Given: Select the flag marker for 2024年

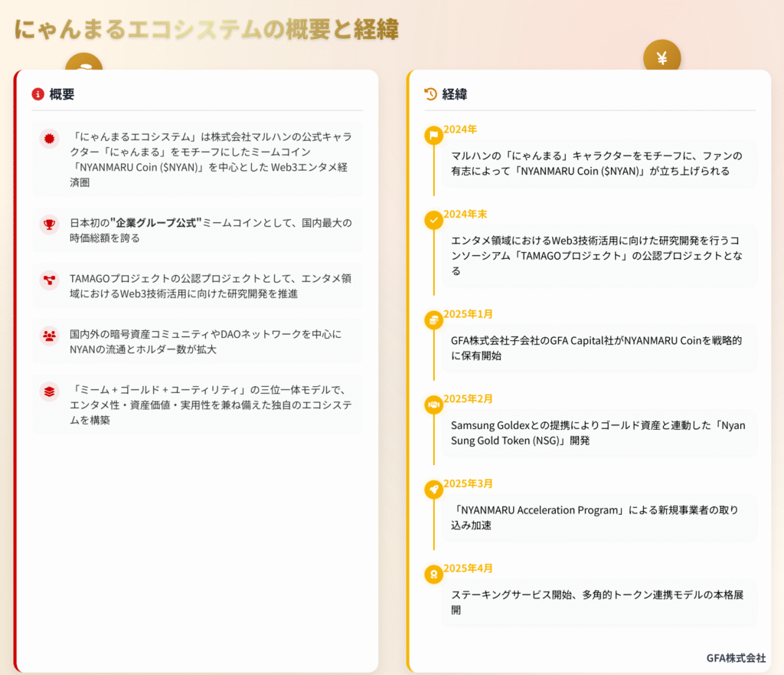Looking at the screenshot, I should (433, 136).
